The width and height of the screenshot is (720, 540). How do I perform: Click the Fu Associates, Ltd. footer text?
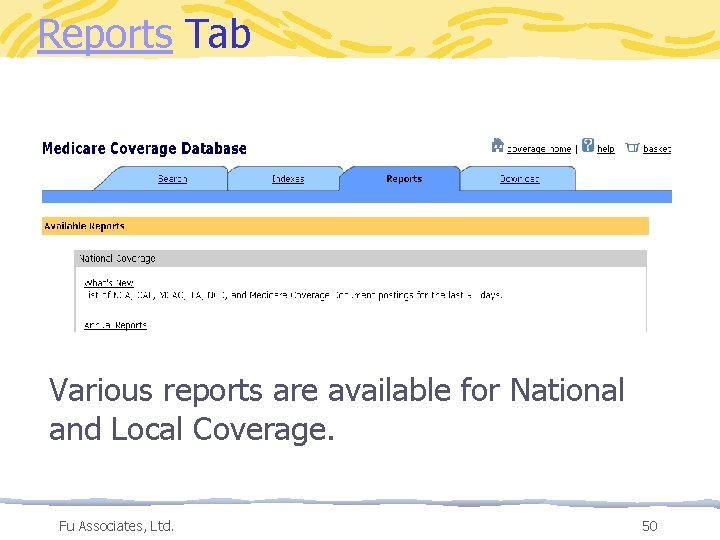point(116,526)
